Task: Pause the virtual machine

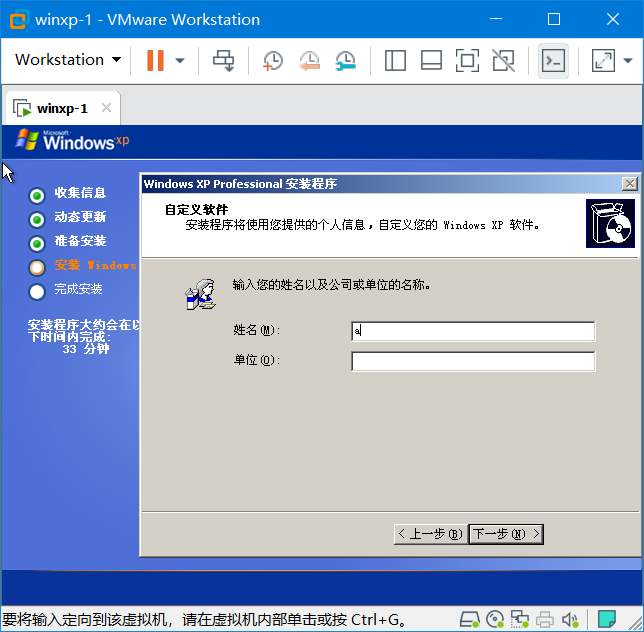Action: tap(155, 60)
